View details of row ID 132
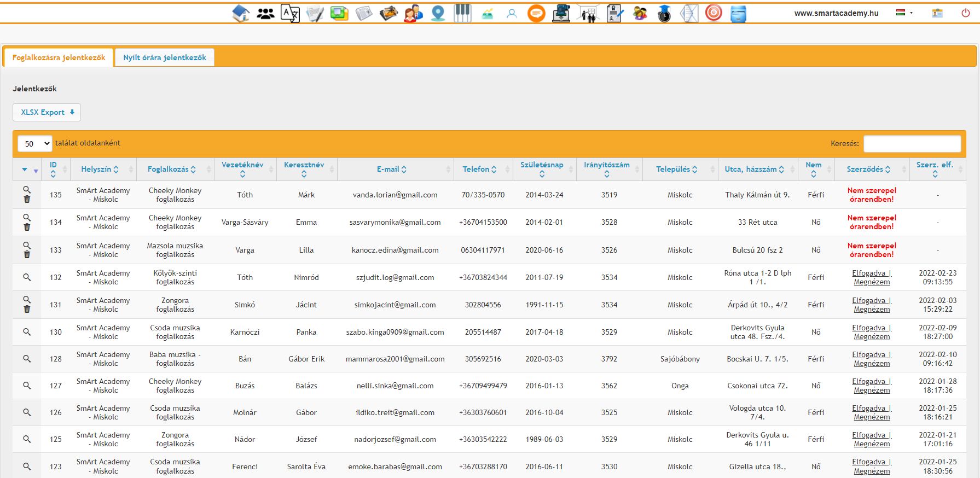Viewport: 980px width, 478px height. click(27, 277)
